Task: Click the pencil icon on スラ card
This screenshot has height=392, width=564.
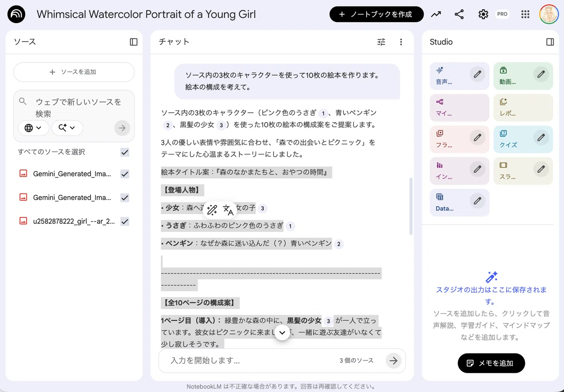Action: coord(541,169)
